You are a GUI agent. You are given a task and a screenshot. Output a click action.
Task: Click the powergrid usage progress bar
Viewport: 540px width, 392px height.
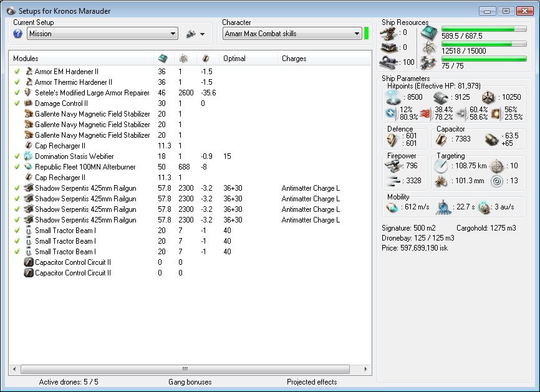484,44
